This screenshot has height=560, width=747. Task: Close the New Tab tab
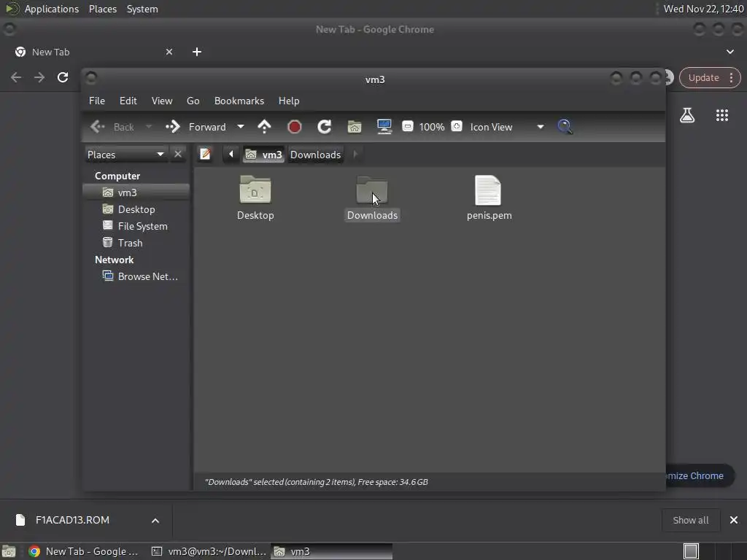pos(169,52)
